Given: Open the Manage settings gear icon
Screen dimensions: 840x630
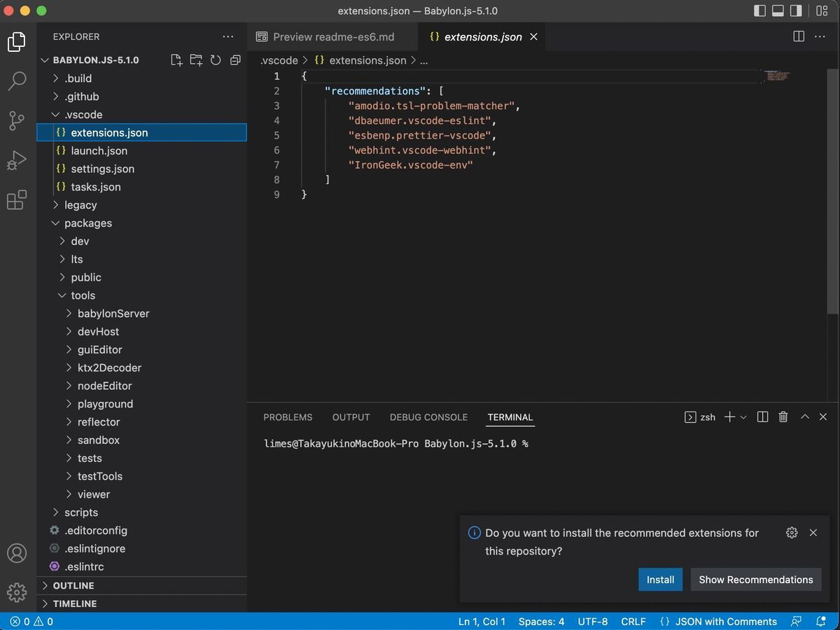Looking at the screenshot, I should [17, 592].
